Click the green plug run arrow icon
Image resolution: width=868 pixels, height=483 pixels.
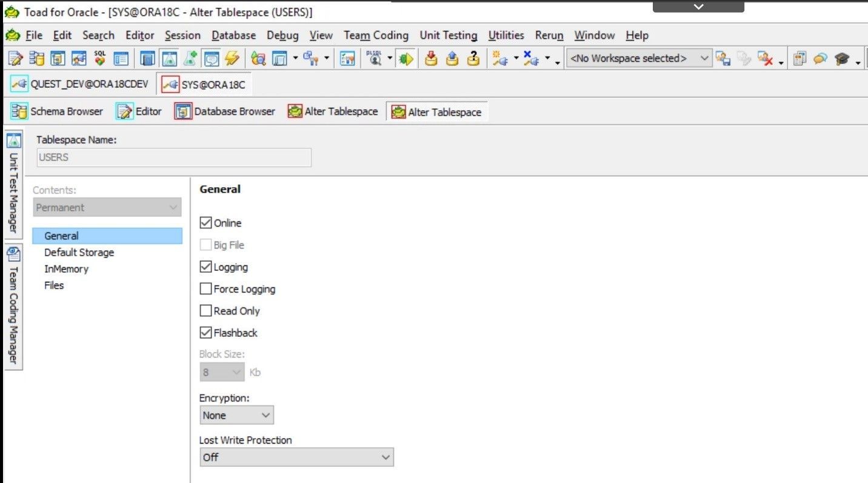[406, 59]
